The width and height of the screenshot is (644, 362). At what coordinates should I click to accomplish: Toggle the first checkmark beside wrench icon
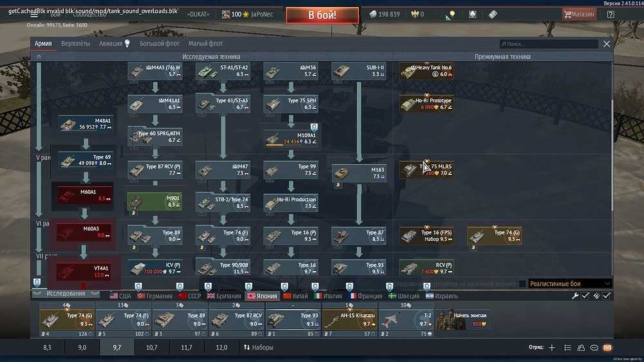(x=585, y=296)
